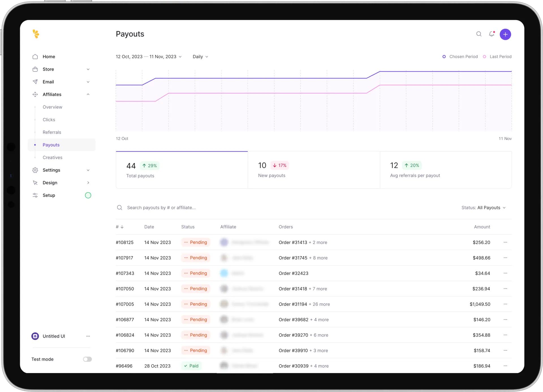
Task: Open the Untitled UI account options menu
Action: [x=88, y=336]
